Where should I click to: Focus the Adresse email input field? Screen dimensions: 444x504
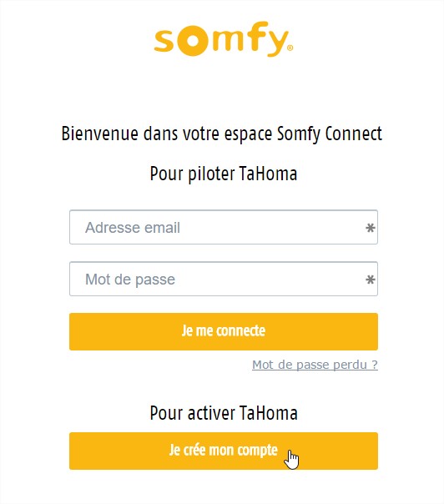[x=224, y=227]
